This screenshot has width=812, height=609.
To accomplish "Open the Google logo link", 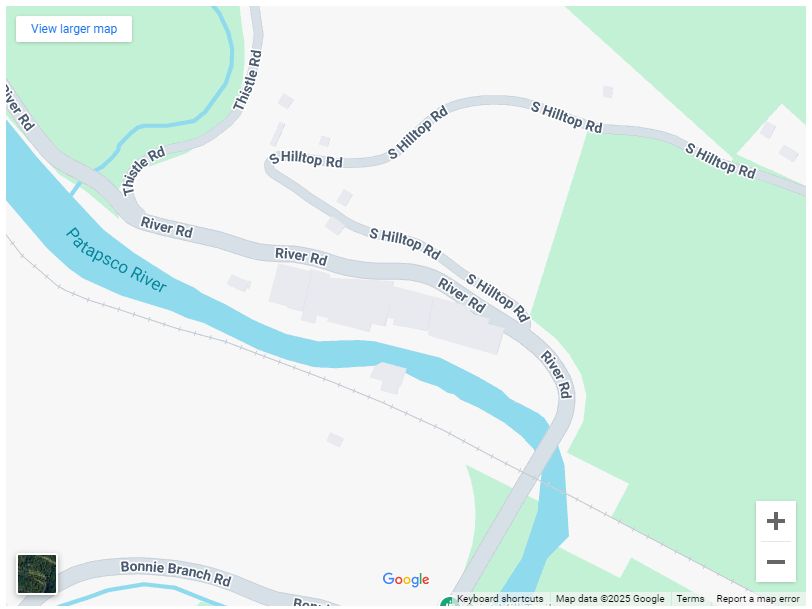I will 405,579.
